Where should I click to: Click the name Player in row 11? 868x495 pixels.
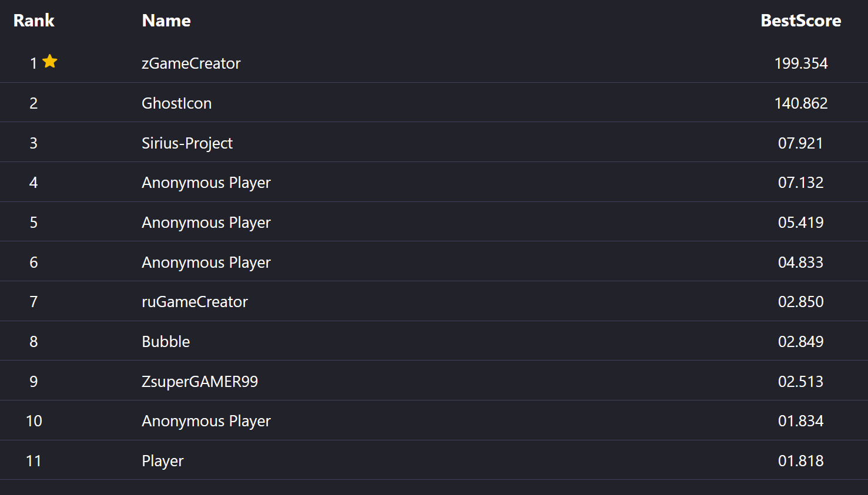pyautogui.click(x=163, y=461)
